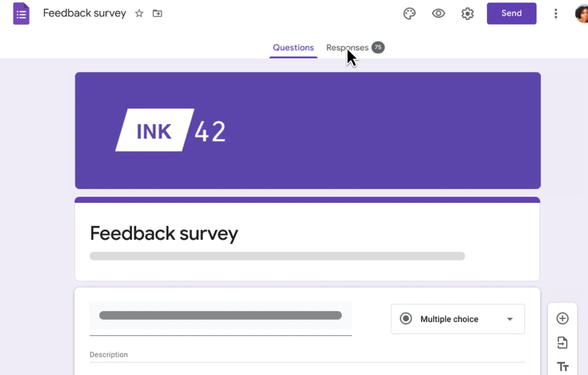Click the Send button
This screenshot has height=375, width=588.
[511, 13]
